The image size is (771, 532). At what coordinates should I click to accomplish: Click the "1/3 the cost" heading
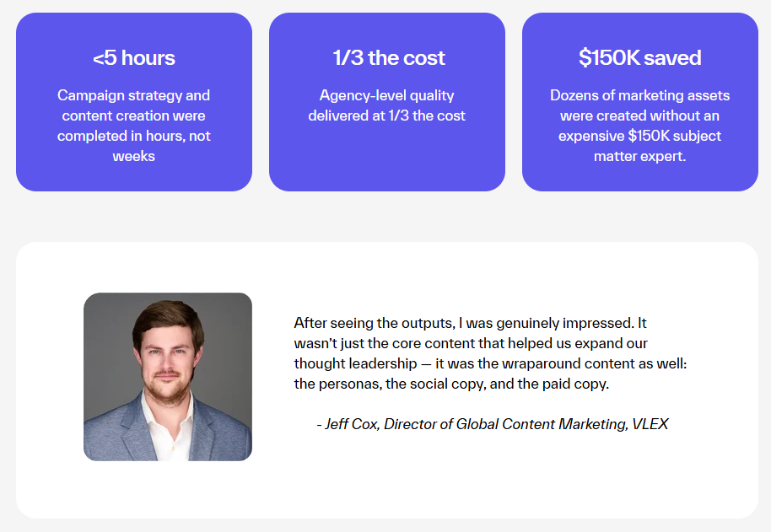tap(386, 57)
